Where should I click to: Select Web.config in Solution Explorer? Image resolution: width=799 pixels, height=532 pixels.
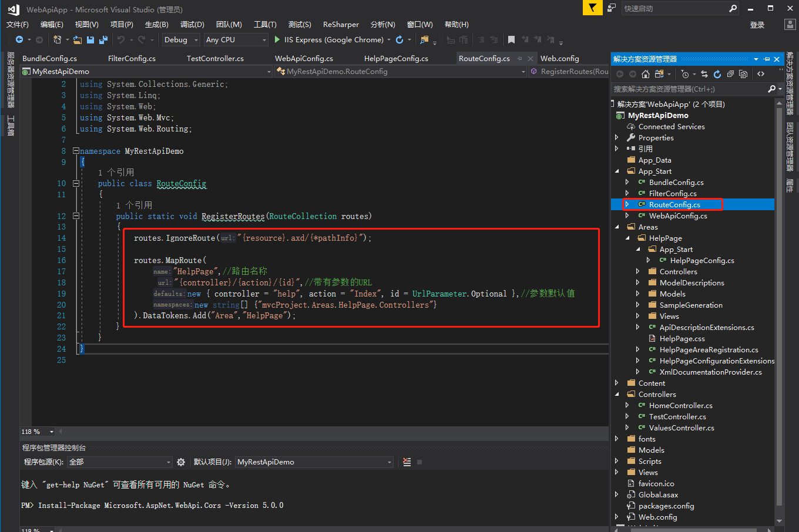[657, 517]
